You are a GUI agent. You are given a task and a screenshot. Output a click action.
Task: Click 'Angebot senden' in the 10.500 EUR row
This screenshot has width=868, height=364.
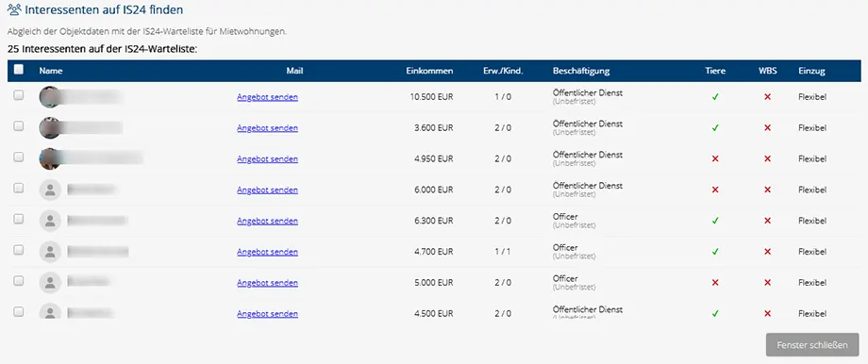(267, 97)
